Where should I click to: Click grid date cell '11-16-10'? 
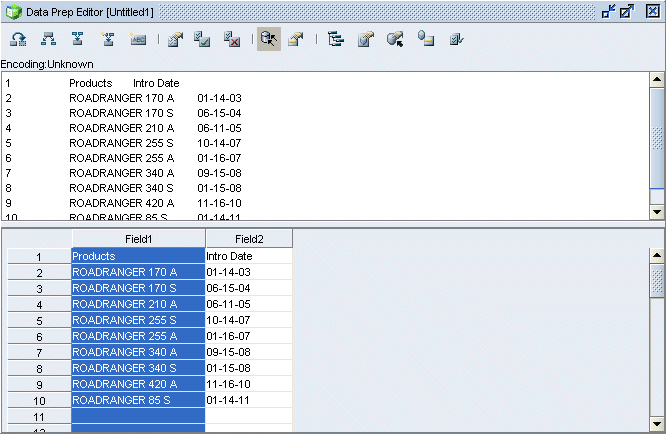tap(249, 384)
